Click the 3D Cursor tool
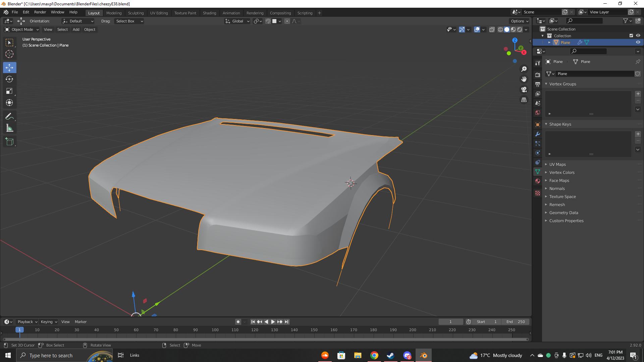This screenshot has height=362, width=644. [x=9, y=54]
